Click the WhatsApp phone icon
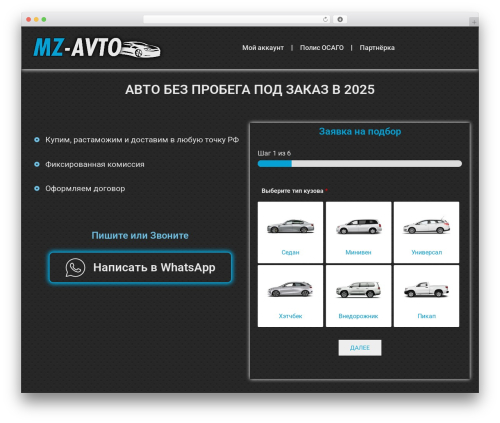The width and height of the screenshot is (500, 423). click(x=75, y=267)
